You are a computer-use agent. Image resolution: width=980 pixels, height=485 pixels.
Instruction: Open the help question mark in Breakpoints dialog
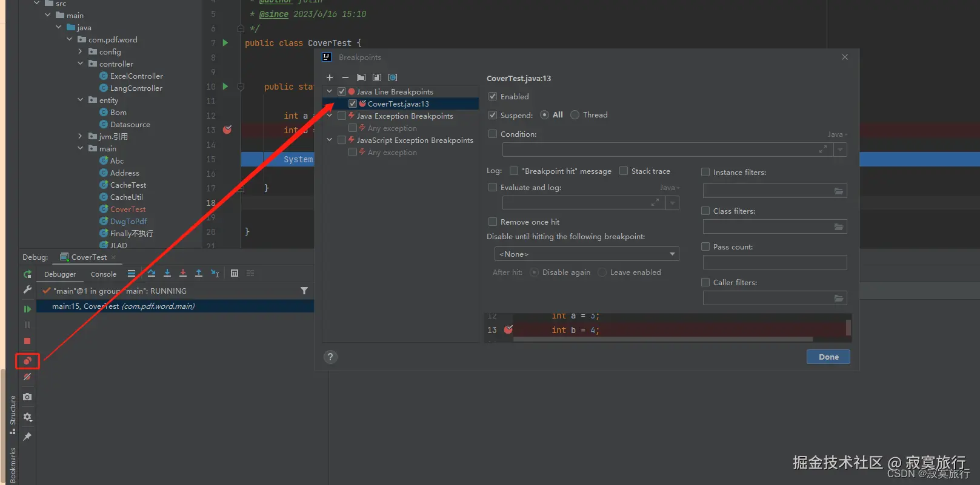[x=330, y=357]
